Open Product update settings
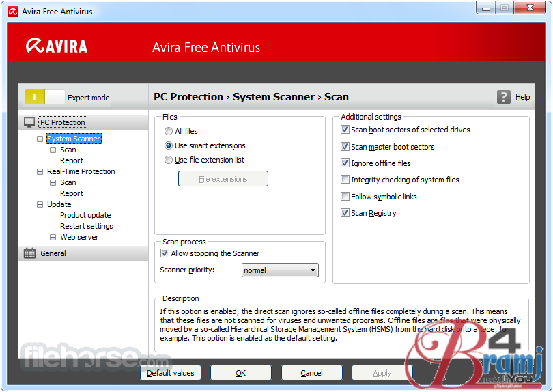 pyautogui.click(x=85, y=215)
